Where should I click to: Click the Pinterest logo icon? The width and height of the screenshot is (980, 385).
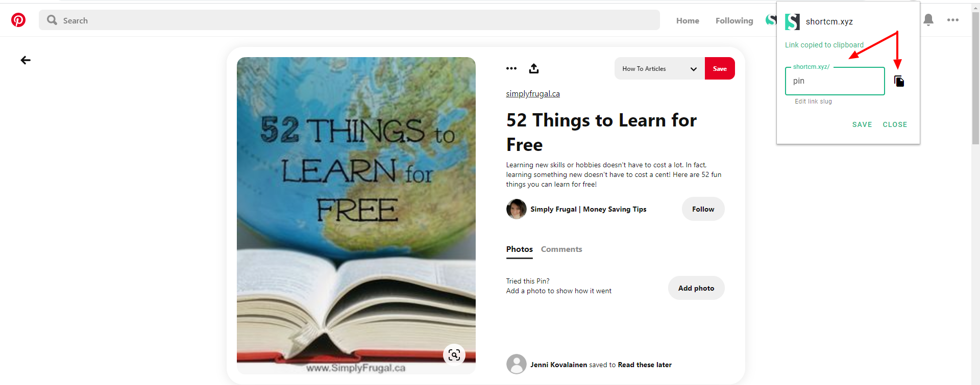18,20
